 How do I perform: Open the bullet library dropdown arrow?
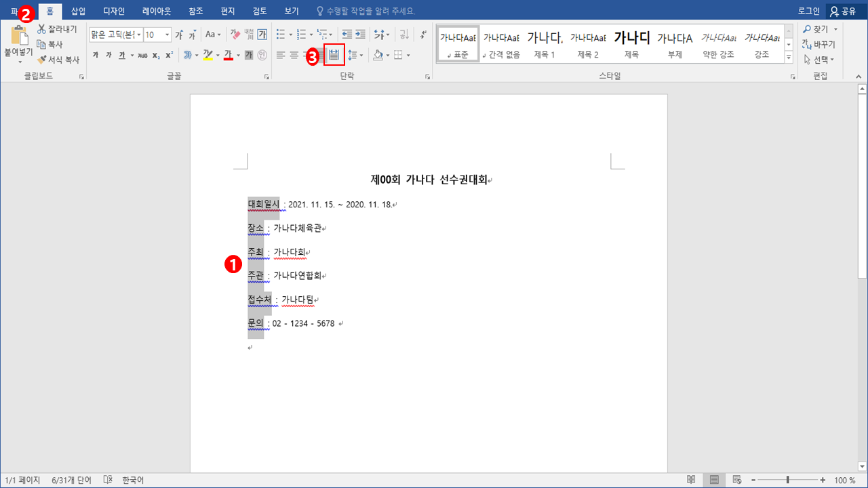290,35
